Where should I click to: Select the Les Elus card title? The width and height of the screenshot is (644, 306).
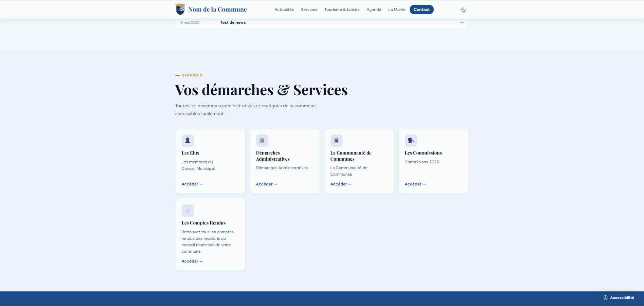tap(190, 153)
